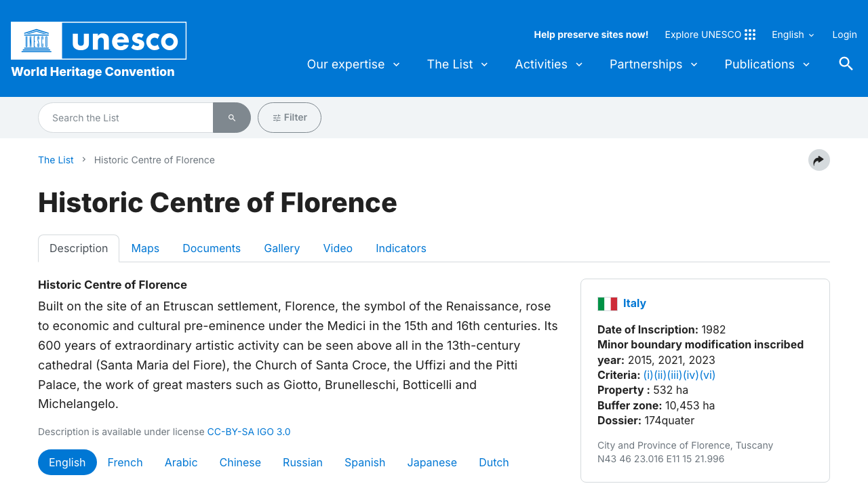Viewport: 868px width, 488px height.
Task: Click into Search the List field
Action: [x=125, y=118]
